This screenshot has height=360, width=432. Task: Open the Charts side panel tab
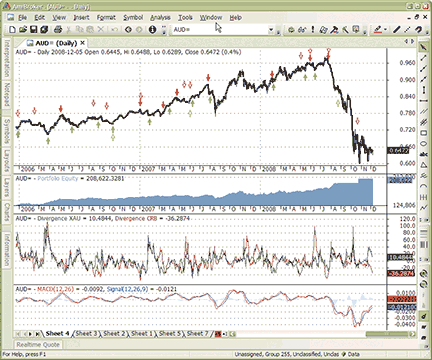7,213
